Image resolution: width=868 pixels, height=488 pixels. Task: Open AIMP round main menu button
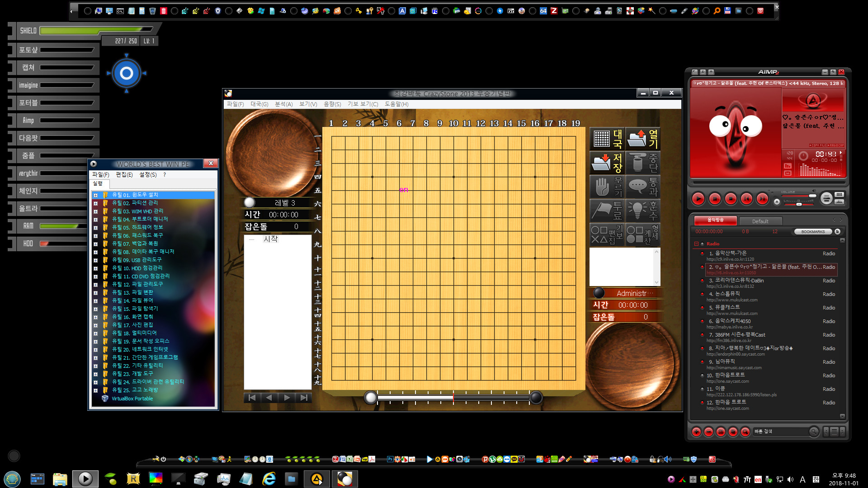click(x=826, y=198)
